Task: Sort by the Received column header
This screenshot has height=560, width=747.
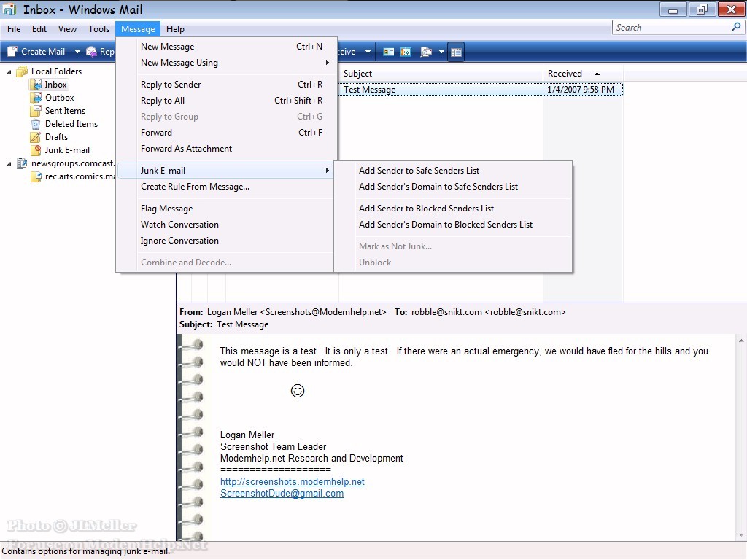Action: (x=583, y=74)
